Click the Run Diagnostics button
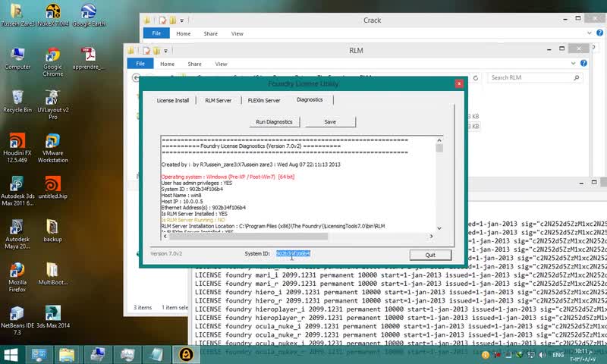Image resolution: width=607 pixels, height=364 pixels. pyautogui.click(x=275, y=122)
